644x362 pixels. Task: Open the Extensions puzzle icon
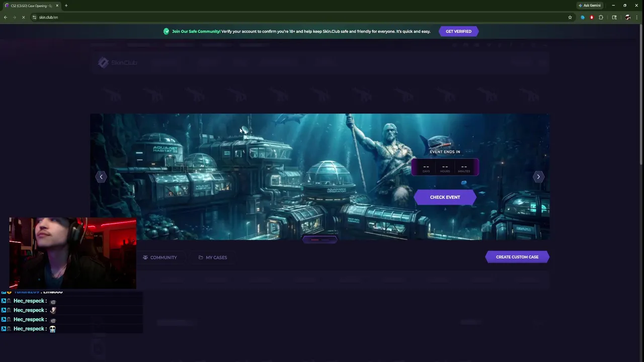tap(601, 17)
